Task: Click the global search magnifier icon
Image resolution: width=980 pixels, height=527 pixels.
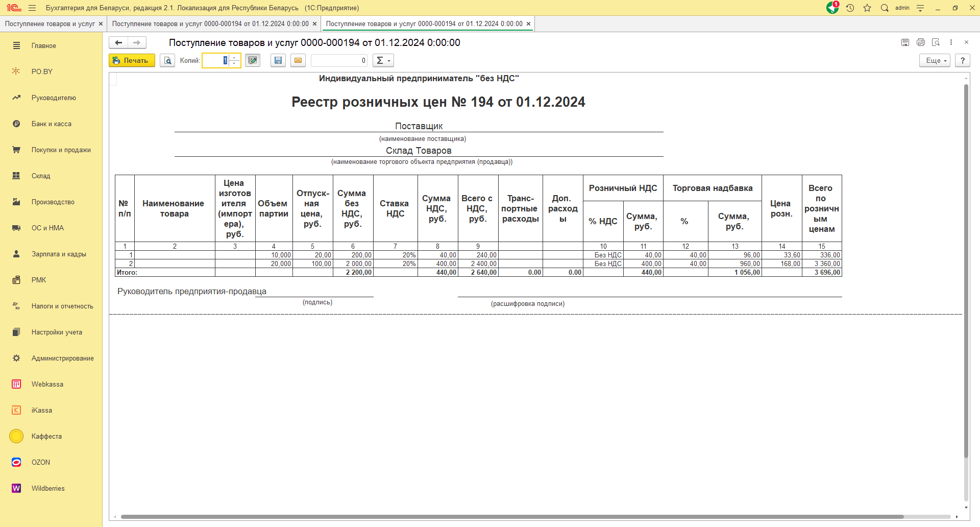Action: coord(885,8)
